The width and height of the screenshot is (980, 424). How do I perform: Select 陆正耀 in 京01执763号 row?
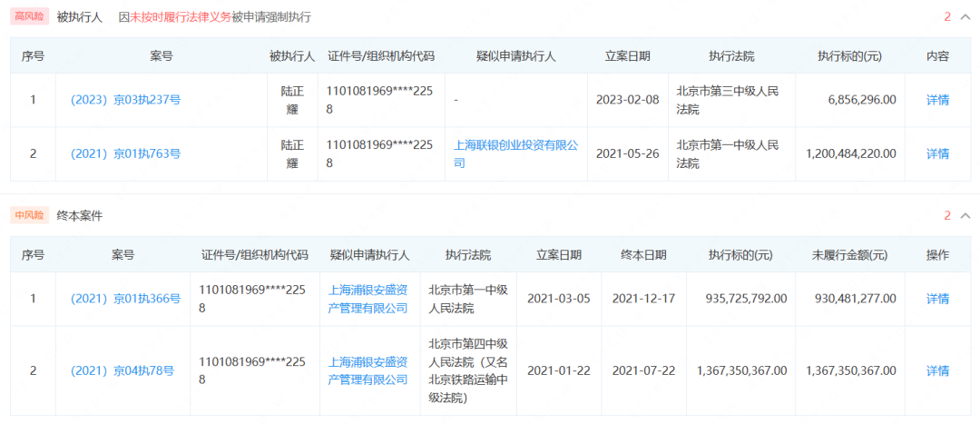click(292, 153)
